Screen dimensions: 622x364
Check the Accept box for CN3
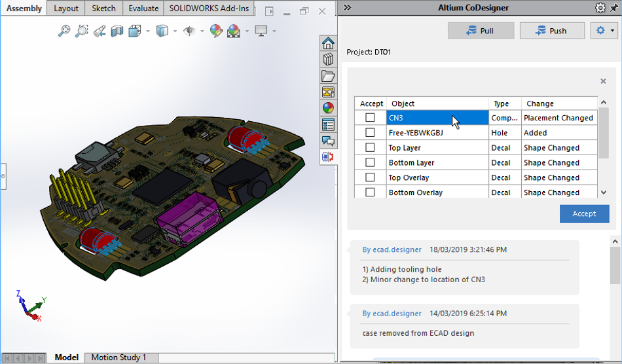tap(371, 118)
